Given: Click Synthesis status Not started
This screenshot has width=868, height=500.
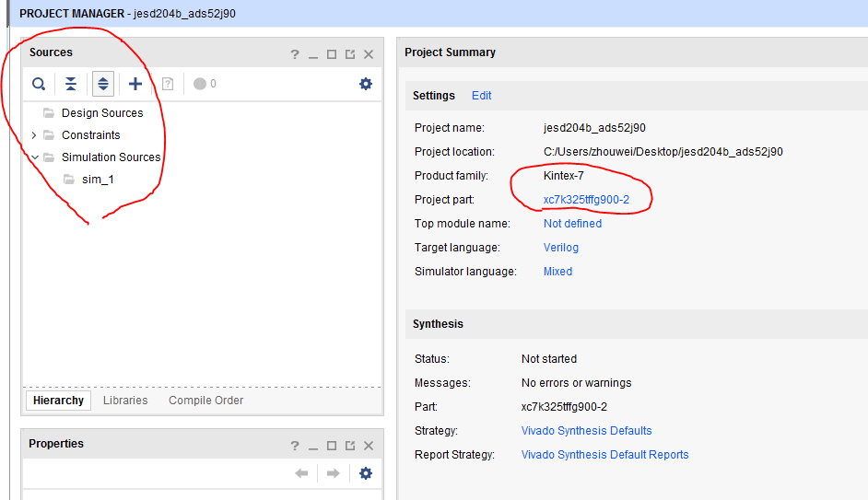Looking at the screenshot, I should click(549, 359).
